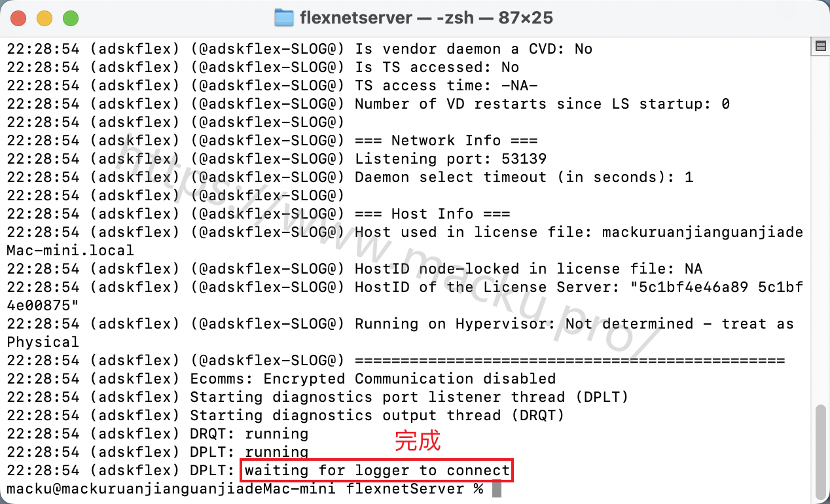Screen dimensions: 830x504
Task: Click the flexnetserver folder proxy icon
Action: click(284, 18)
